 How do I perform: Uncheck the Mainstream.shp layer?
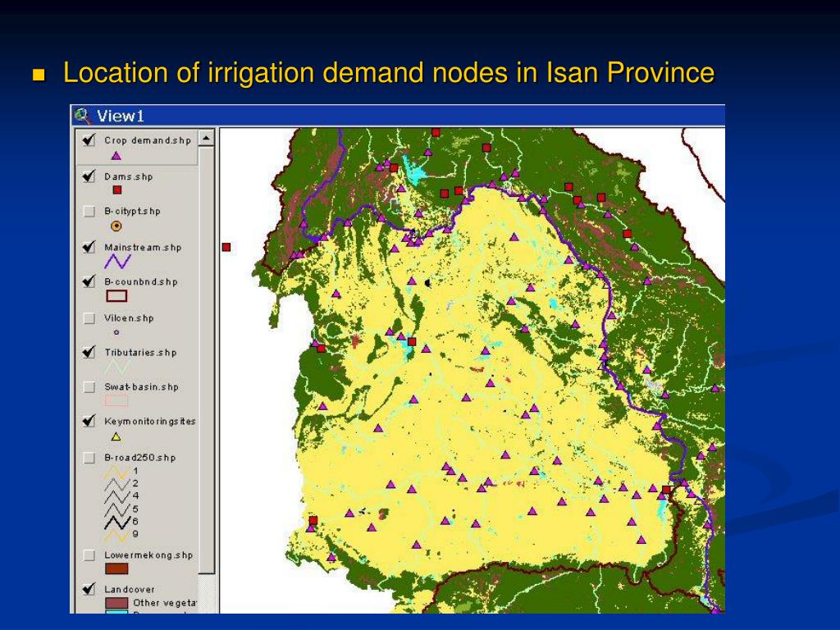(x=89, y=247)
